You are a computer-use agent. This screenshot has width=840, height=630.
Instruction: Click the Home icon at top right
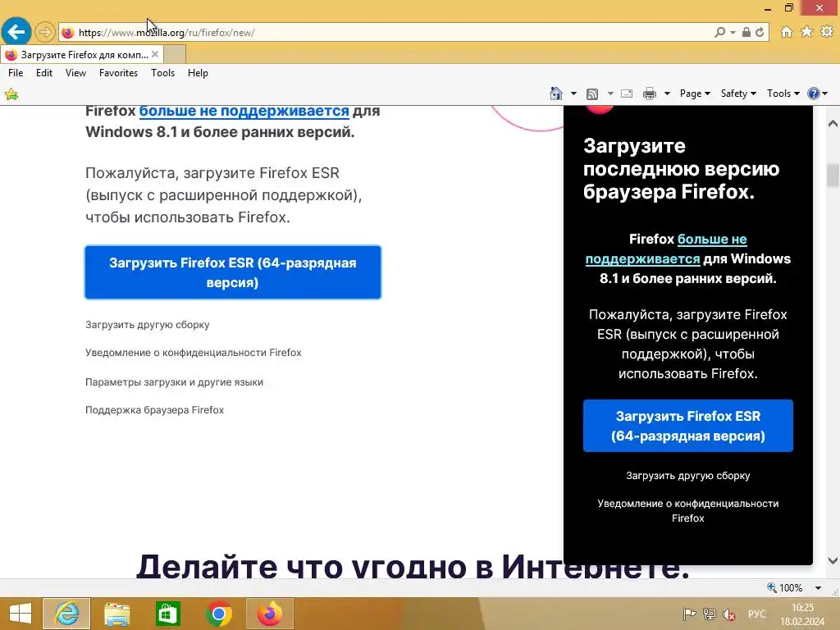pos(787,32)
